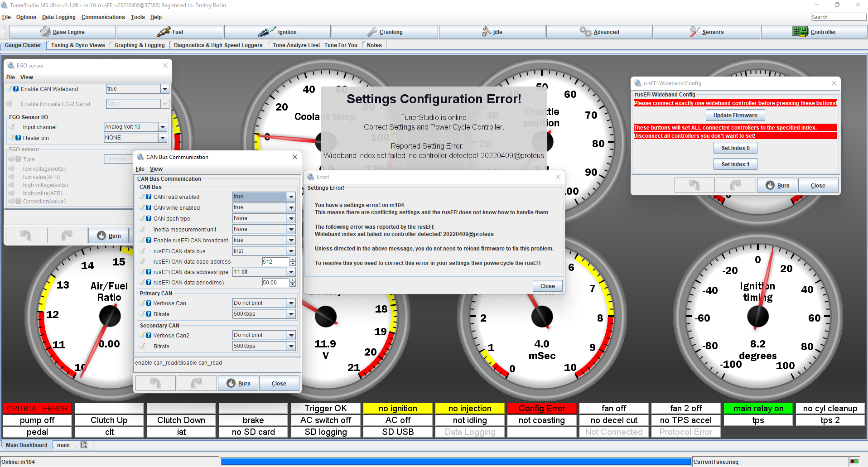Image resolution: width=868 pixels, height=467 pixels.
Task: Click undo arrow in CAN Bus Communication dialog
Action: coord(155,383)
